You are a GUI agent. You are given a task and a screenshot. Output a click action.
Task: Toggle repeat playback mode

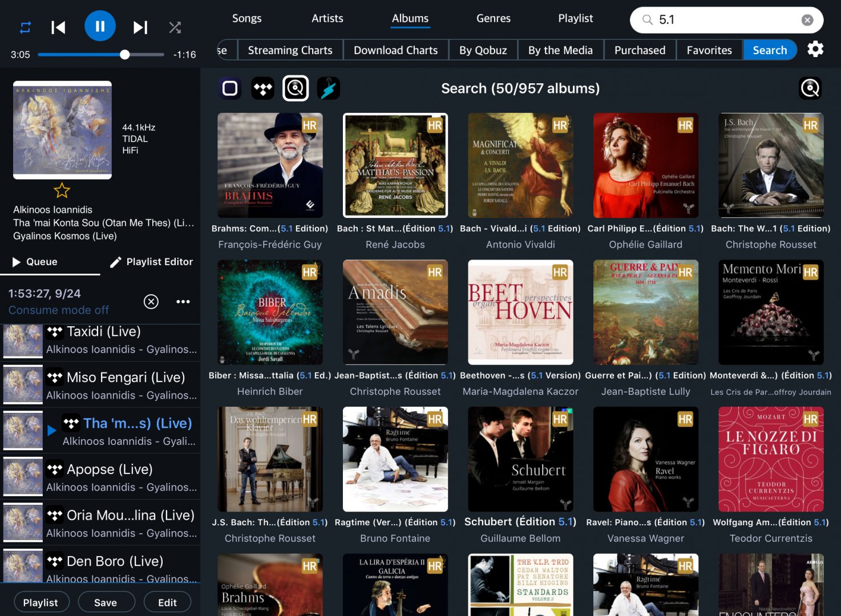coord(26,27)
